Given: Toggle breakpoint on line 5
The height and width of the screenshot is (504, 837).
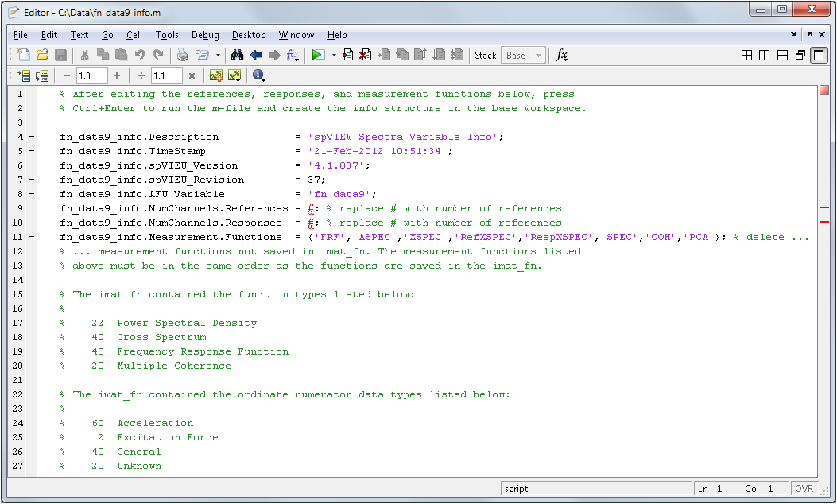Looking at the screenshot, I should 32,151.
